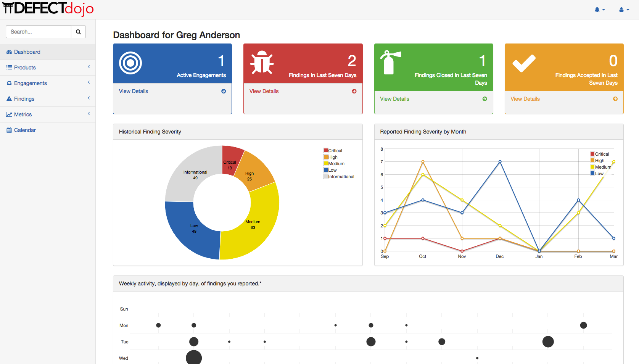Click the search magnifier button
The width and height of the screenshot is (639, 364).
78,32
